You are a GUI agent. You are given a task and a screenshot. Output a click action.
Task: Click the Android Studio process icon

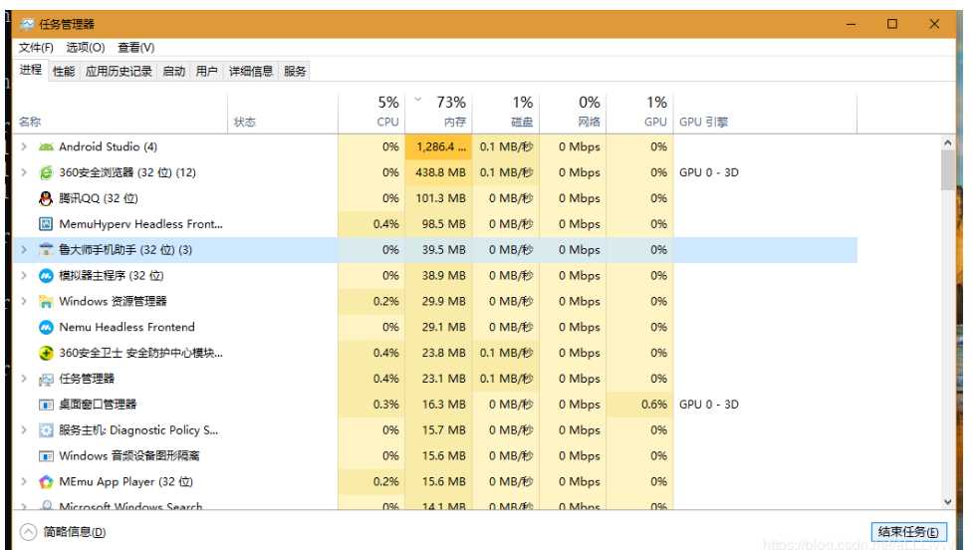[x=46, y=146]
